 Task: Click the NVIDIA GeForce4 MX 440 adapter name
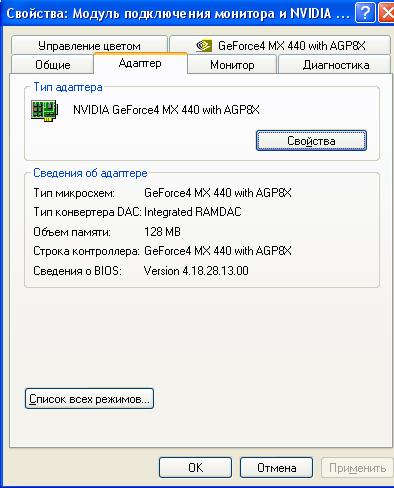[166, 110]
